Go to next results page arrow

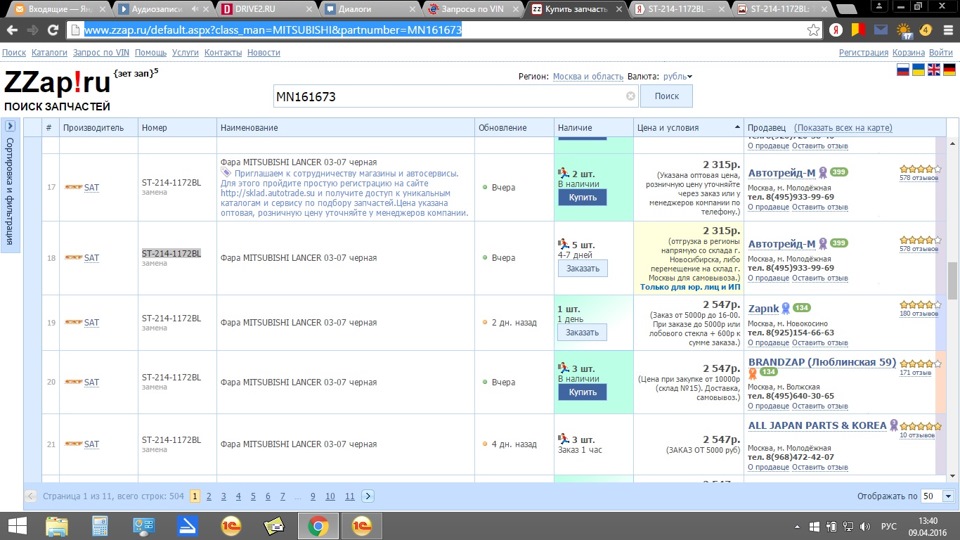[367, 496]
